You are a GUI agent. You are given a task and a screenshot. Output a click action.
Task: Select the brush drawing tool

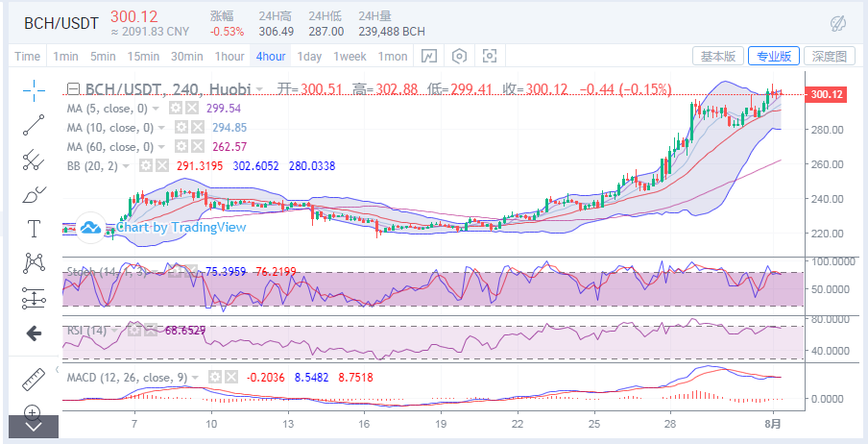[x=34, y=194]
